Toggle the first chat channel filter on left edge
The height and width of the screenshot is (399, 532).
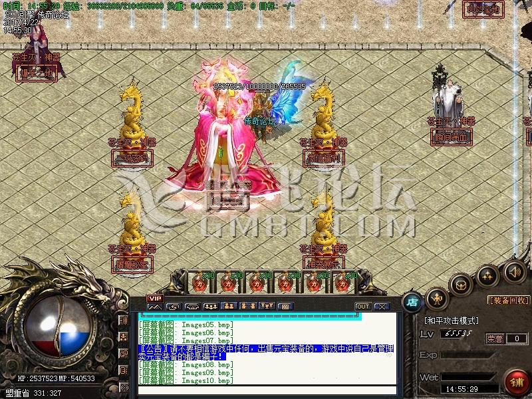[124, 321]
